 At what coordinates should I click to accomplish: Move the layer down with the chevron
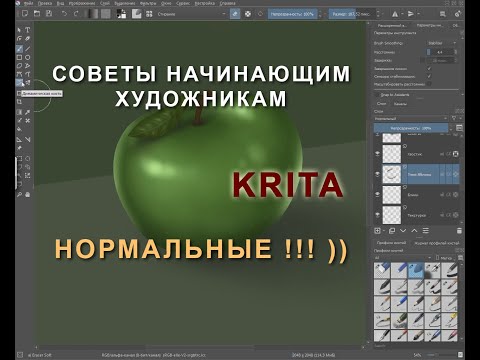[x=403, y=231]
